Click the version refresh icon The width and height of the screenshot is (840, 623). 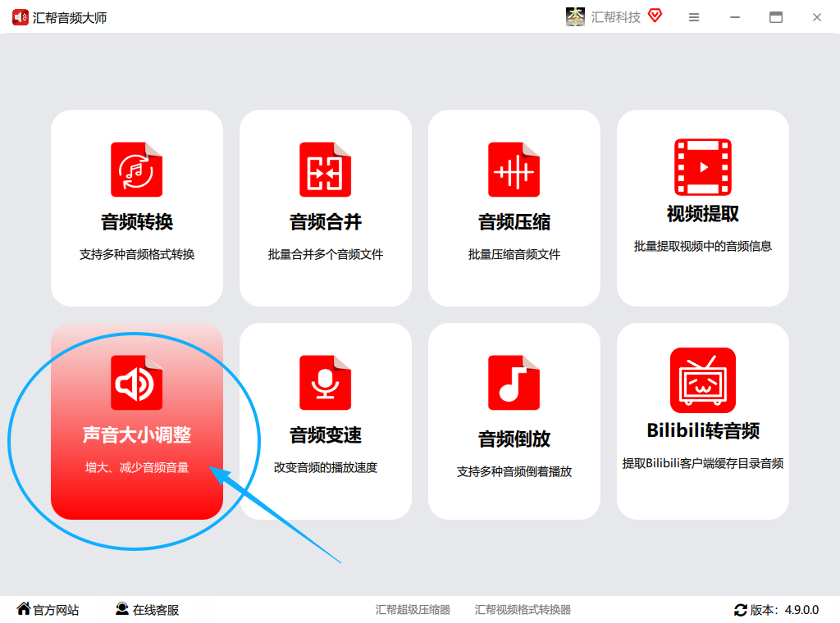pyautogui.click(x=741, y=610)
